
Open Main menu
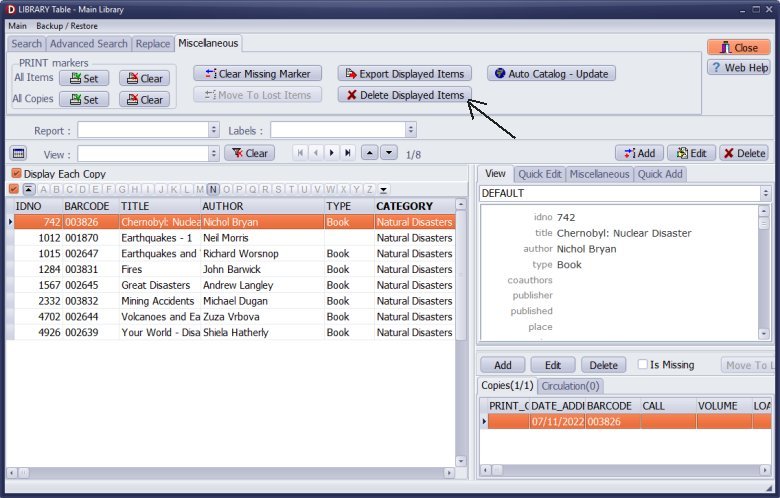click(x=17, y=26)
